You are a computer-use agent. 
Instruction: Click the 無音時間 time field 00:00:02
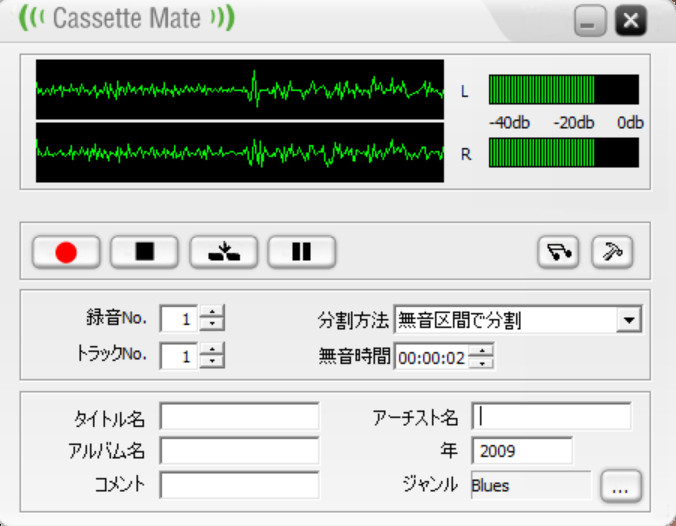(432, 357)
